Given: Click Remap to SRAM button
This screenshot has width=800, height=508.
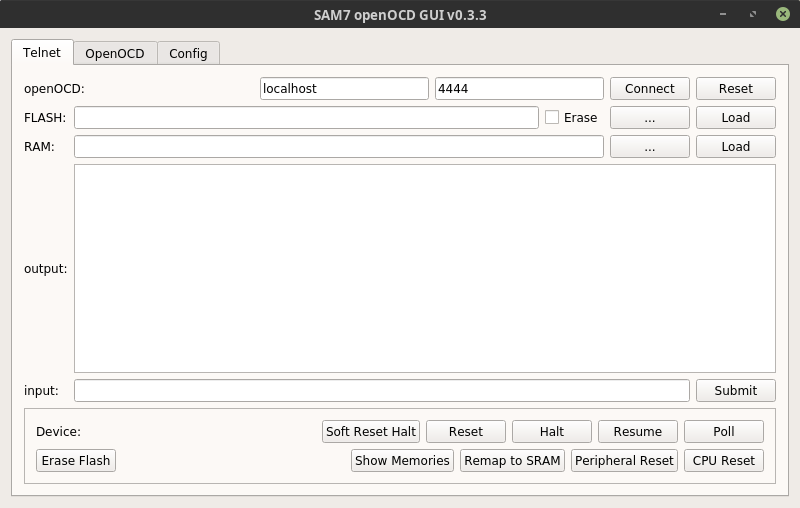Looking at the screenshot, I should [512, 461].
